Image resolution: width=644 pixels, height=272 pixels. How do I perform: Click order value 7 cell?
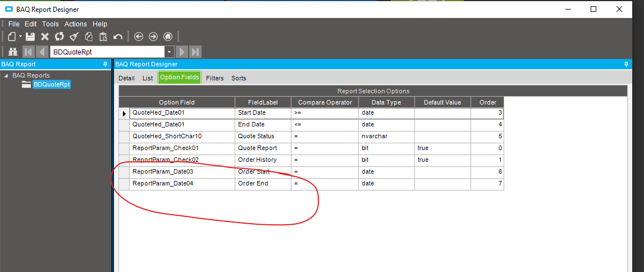point(487,184)
